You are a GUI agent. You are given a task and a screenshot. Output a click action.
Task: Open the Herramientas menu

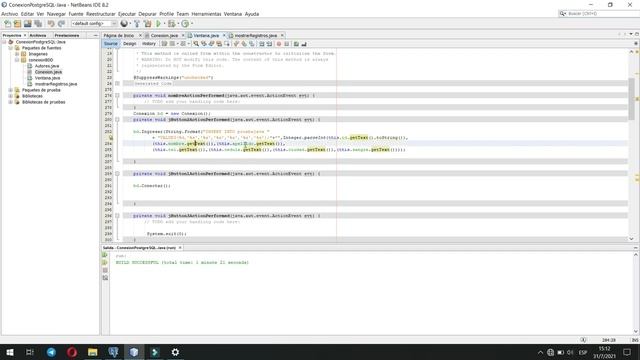pyautogui.click(x=206, y=14)
